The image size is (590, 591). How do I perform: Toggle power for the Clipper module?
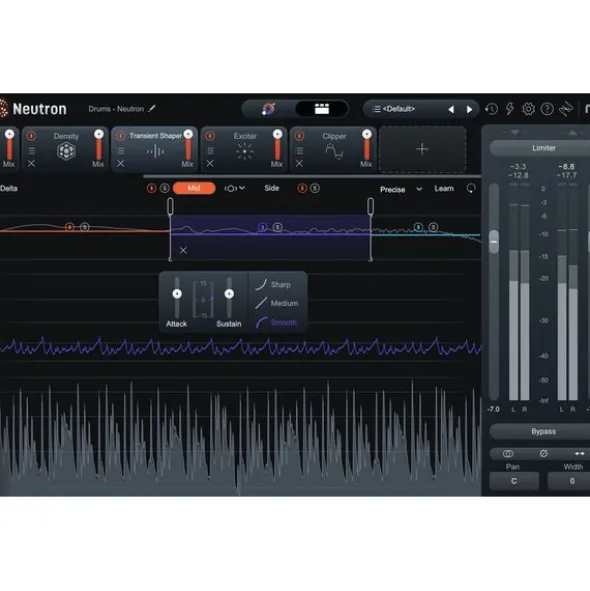[299, 136]
